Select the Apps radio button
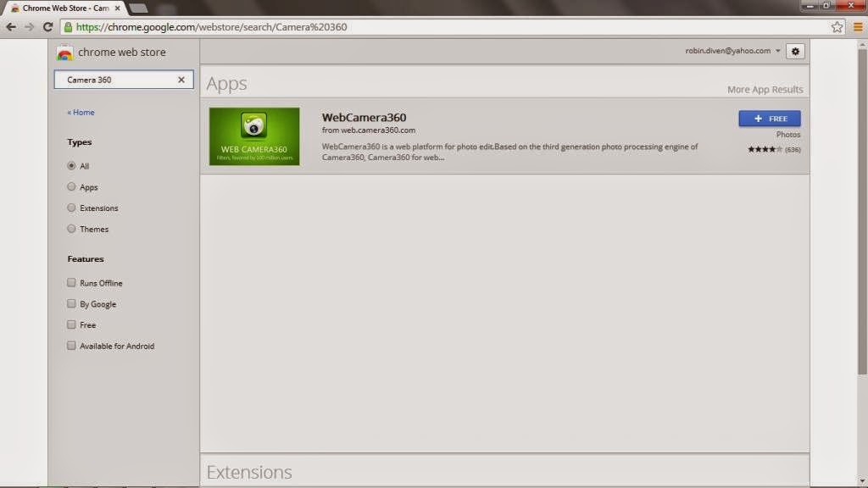 point(71,186)
